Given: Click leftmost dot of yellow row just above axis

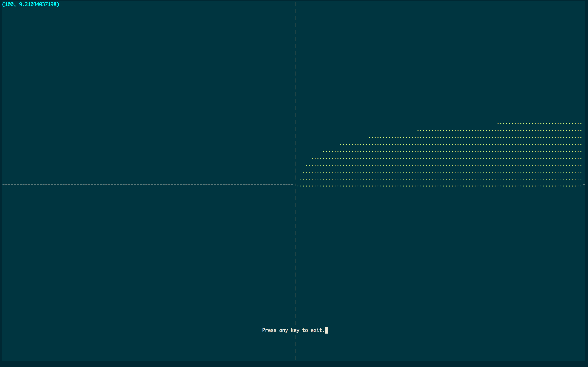Looking at the screenshot, I should [301, 179].
